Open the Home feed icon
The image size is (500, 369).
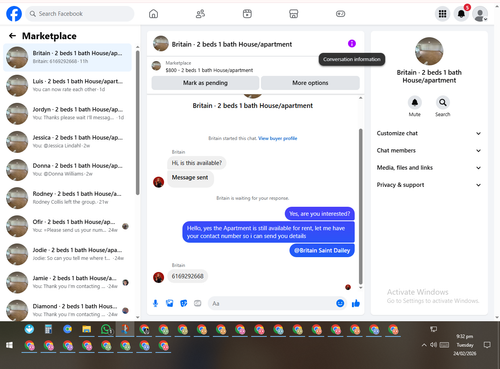(x=153, y=14)
